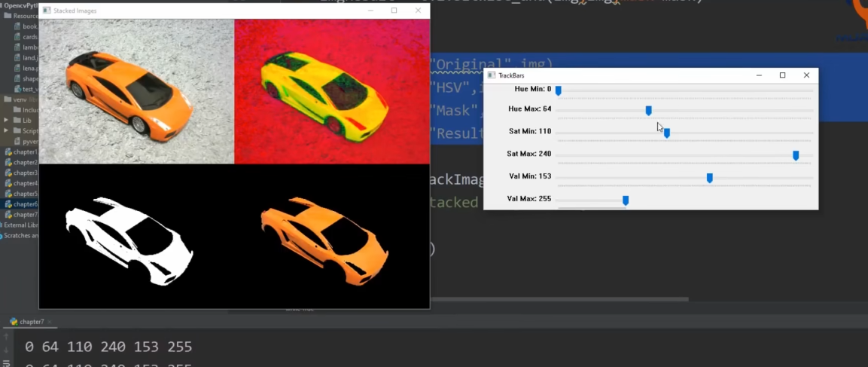Image resolution: width=868 pixels, height=367 pixels.
Task: Open chapter1 Python file in project tree
Action: [22, 152]
